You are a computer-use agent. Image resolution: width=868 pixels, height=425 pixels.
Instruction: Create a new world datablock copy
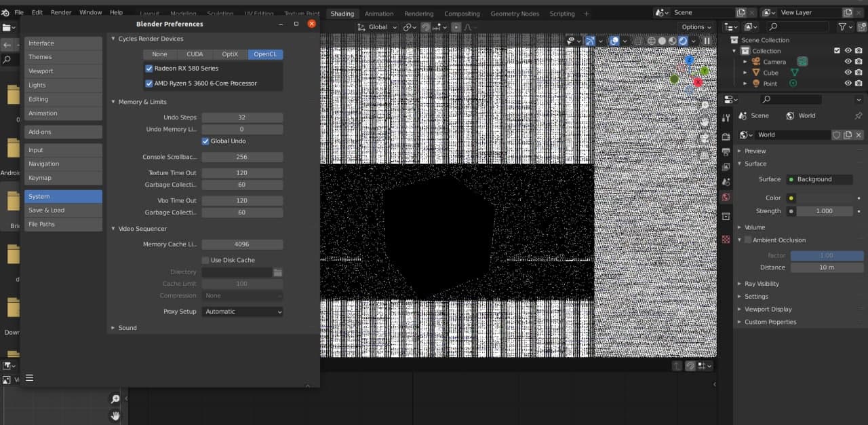click(x=848, y=135)
